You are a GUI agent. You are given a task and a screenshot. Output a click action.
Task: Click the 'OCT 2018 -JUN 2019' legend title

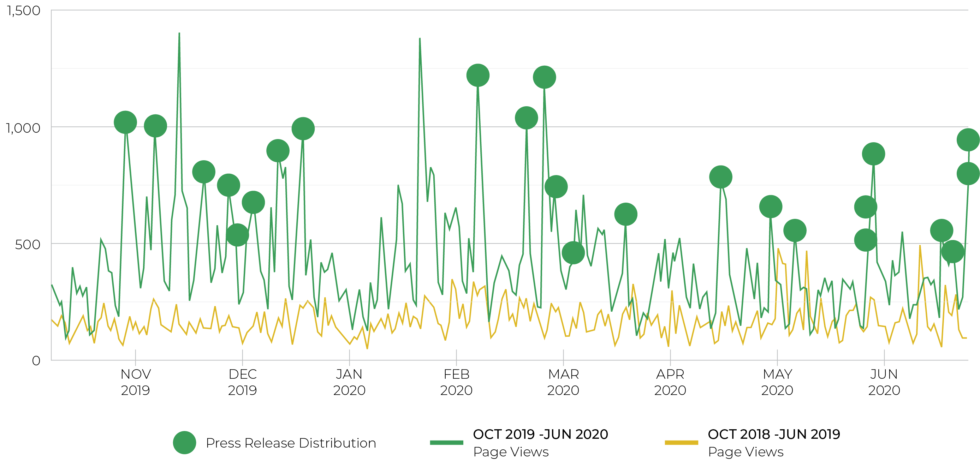(774, 434)
